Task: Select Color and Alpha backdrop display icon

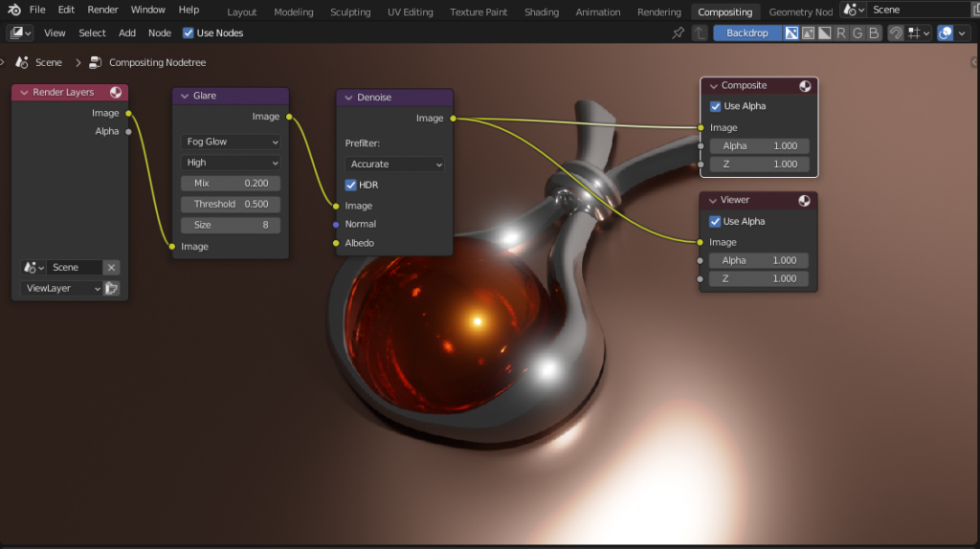Action: tap(791, 33)
